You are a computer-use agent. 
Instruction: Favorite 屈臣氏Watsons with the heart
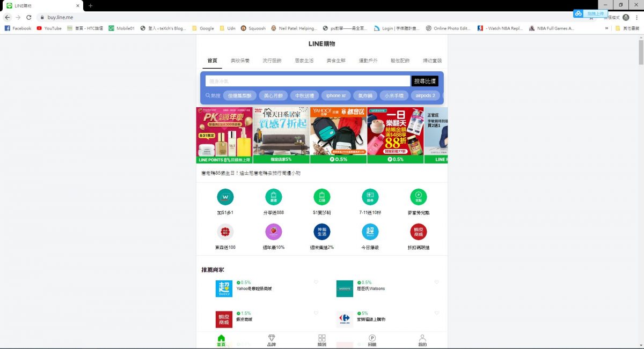(437, 283)
